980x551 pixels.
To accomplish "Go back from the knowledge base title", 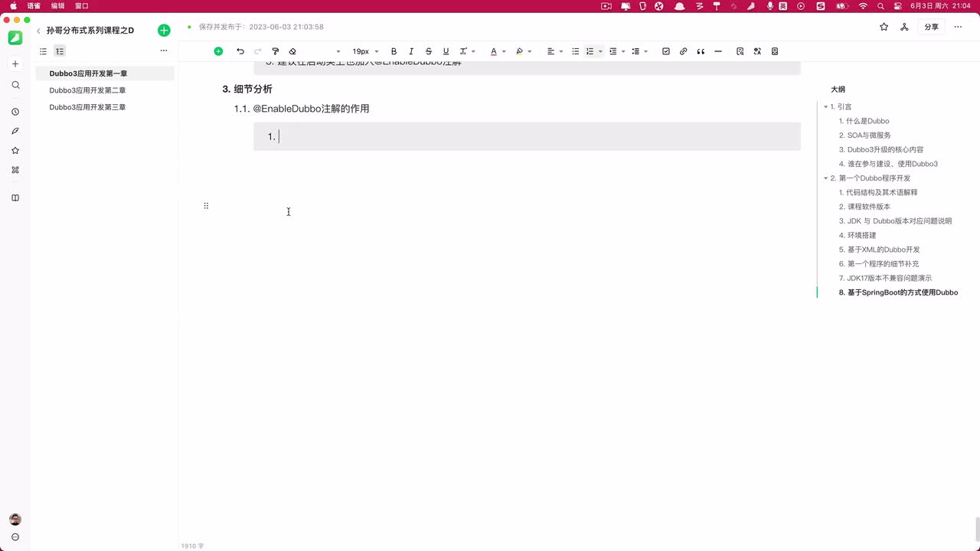I will coord(38,31).
